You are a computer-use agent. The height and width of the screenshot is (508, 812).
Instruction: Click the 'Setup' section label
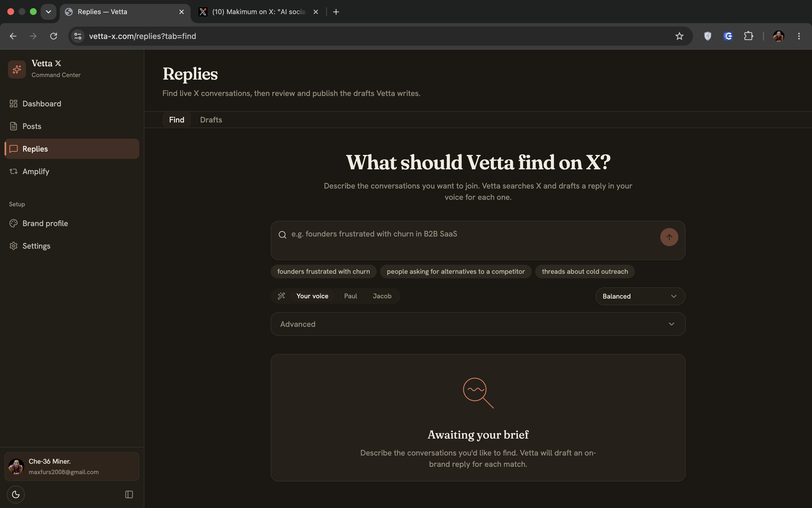click(x=17, y=204)
